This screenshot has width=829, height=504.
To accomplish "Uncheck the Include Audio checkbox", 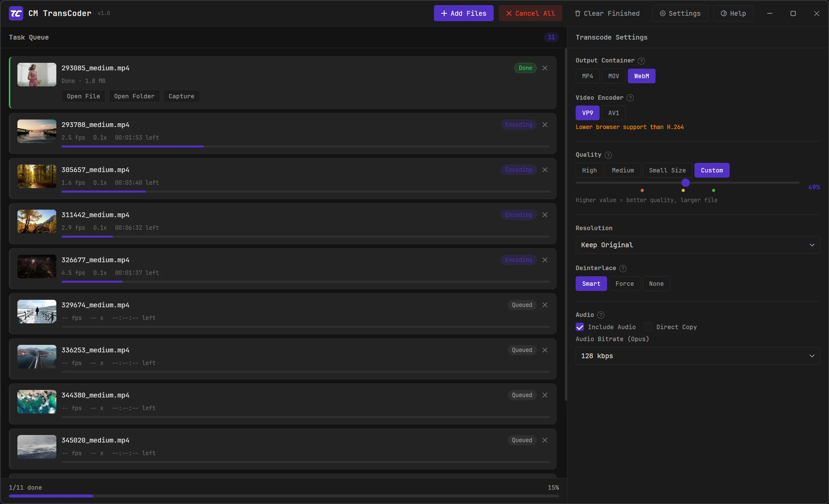I will pos(580,327).
